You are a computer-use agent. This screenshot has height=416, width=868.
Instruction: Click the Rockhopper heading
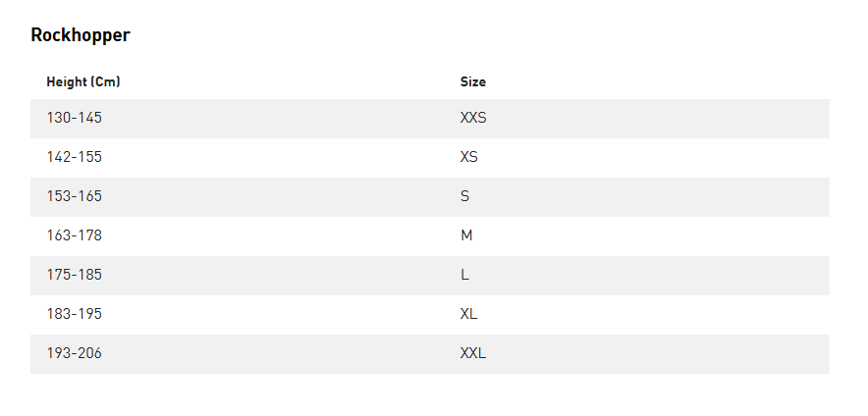point(81,35)
